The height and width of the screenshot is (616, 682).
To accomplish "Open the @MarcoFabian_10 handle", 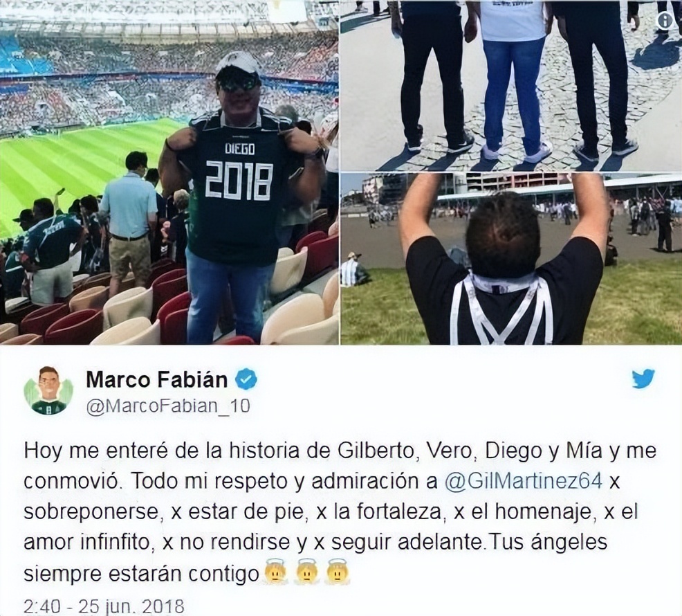I will point(168,406).
